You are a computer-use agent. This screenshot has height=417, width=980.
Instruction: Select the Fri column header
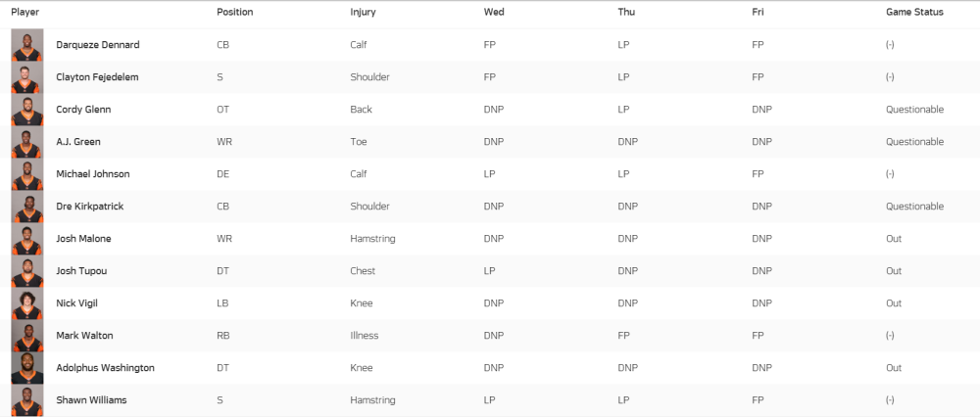(758, 12)
